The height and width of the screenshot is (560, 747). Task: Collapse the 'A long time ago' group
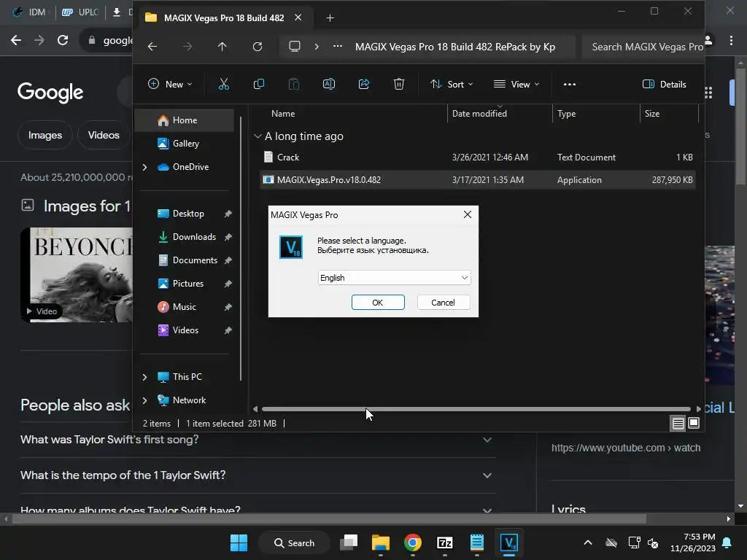pos(258,136)
